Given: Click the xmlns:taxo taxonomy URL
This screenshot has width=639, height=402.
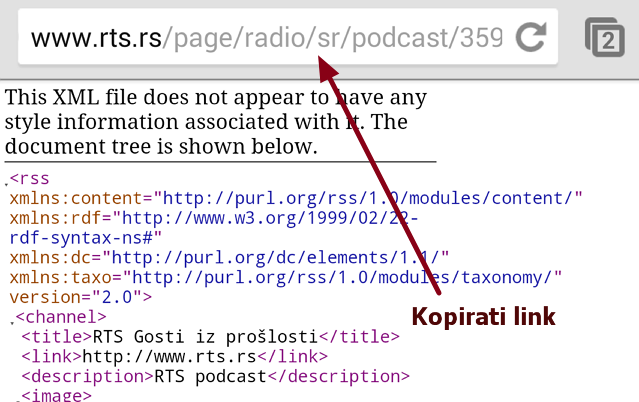Looking at the screenshot, I should (x=342, y=277).
